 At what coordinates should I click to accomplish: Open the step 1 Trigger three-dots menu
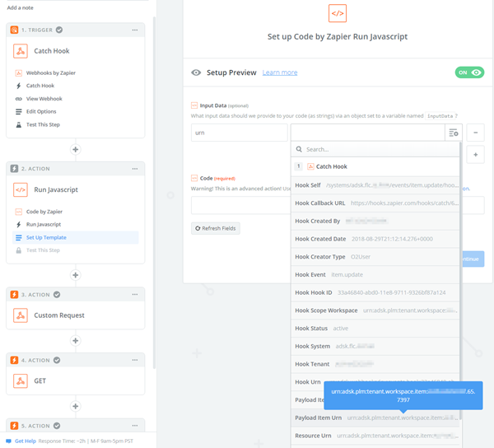pos(135,30)
